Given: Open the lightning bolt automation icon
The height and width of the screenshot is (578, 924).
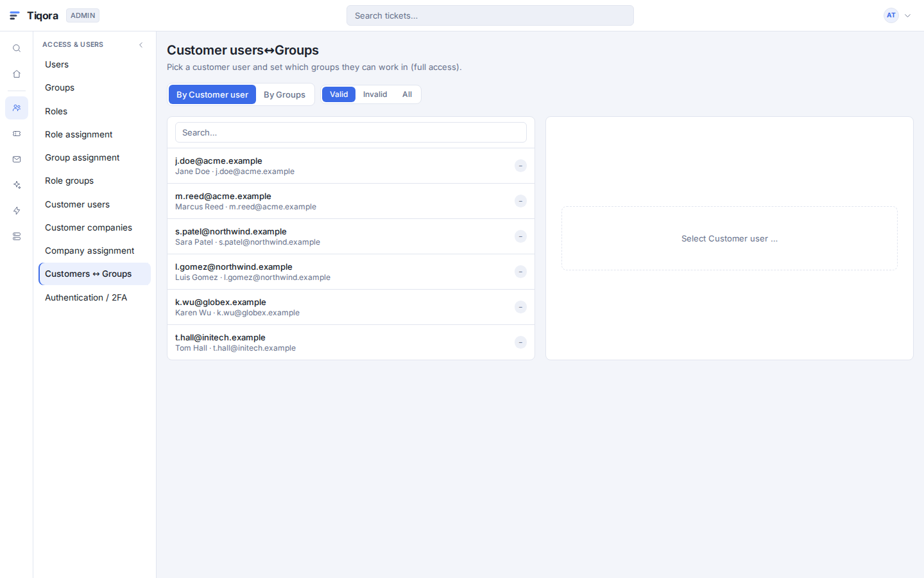Looking at the screenshot, I should [17, 211].
